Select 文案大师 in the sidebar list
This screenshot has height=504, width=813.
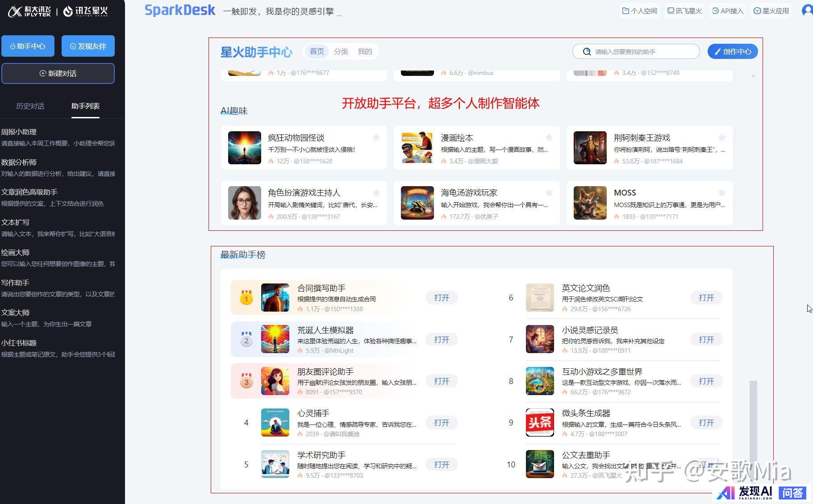[58, 318]
